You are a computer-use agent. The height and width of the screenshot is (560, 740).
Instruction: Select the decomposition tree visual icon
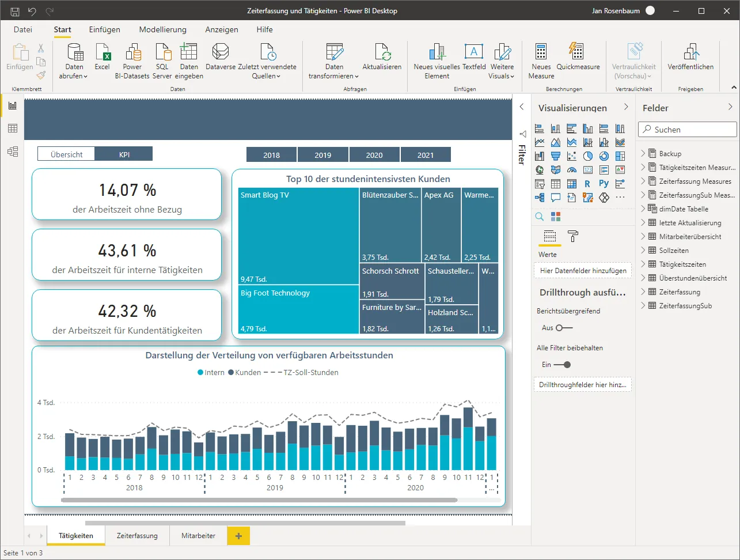click(x=540, y=198)
